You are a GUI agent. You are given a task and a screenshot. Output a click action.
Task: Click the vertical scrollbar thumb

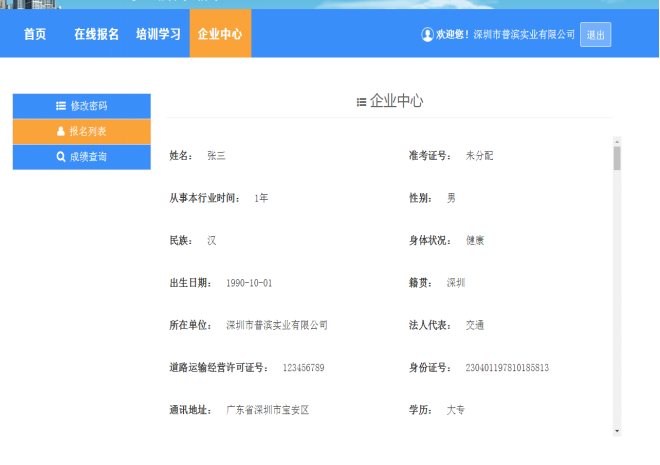pyautogui.click(x=617, y=158)
